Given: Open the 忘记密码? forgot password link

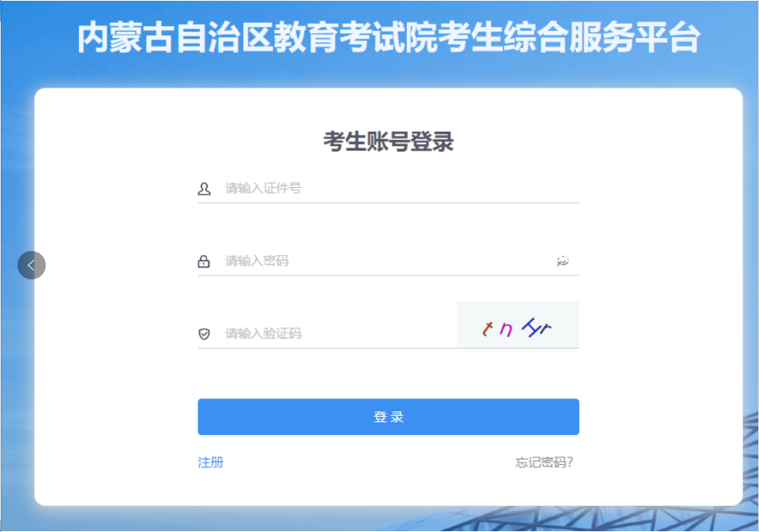Looking at the screenshot, I should (x=544, y=463).
